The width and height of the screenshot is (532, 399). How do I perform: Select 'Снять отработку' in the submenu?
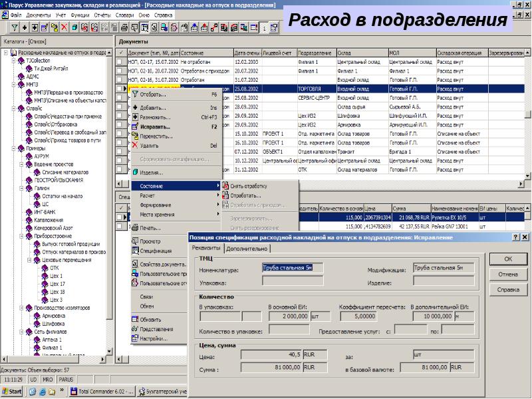pos(249,186)
